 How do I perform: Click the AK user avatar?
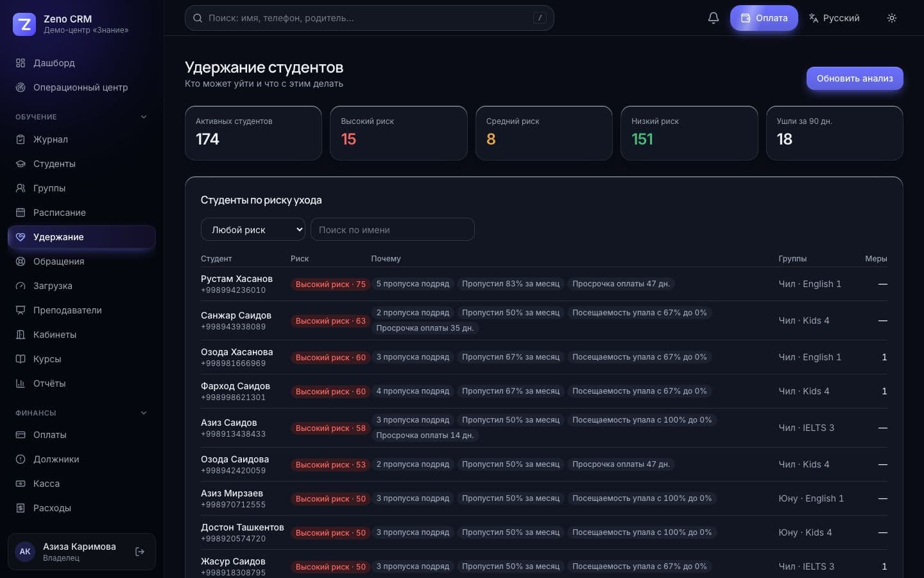(25, 552)
